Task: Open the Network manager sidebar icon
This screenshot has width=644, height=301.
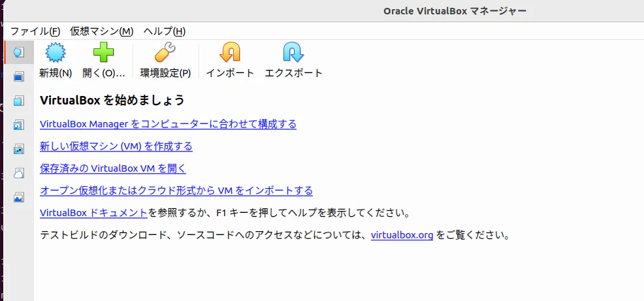Action: tap(19, 149)
